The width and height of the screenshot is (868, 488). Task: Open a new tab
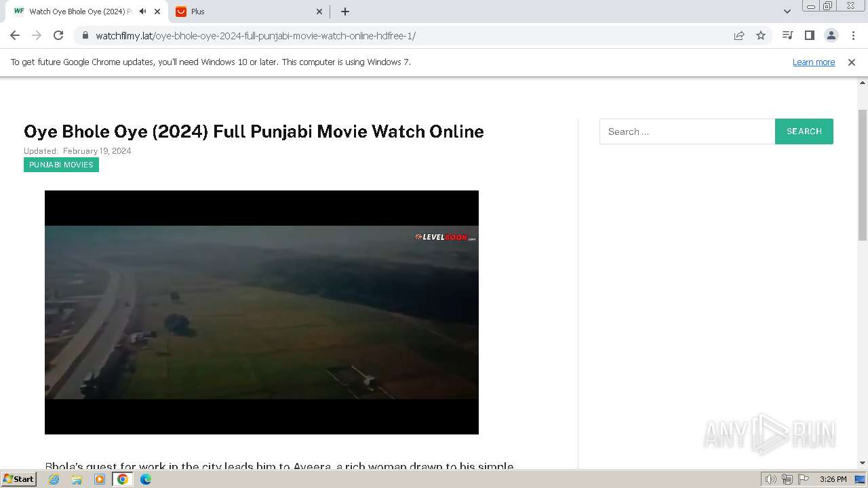coord(344,12)
